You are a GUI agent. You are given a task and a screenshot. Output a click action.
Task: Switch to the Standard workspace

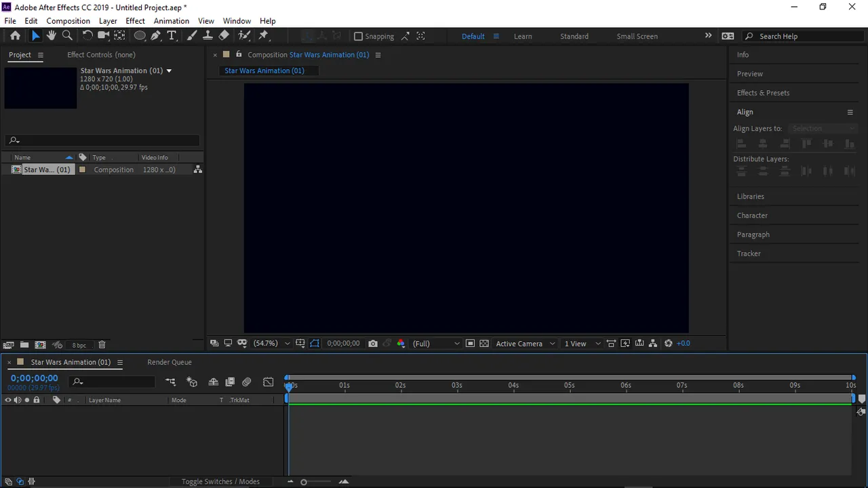click(x=574, y=37)
